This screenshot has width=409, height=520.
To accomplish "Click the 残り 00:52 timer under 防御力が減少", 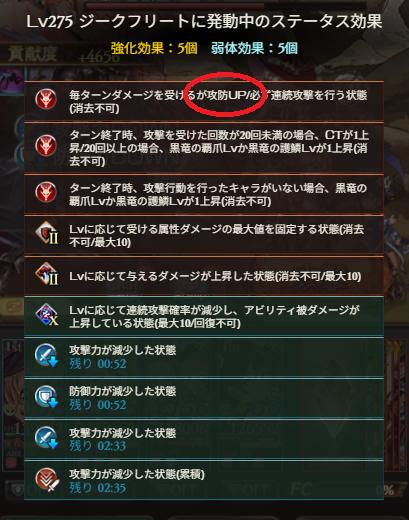I will (x=98, y=405).
